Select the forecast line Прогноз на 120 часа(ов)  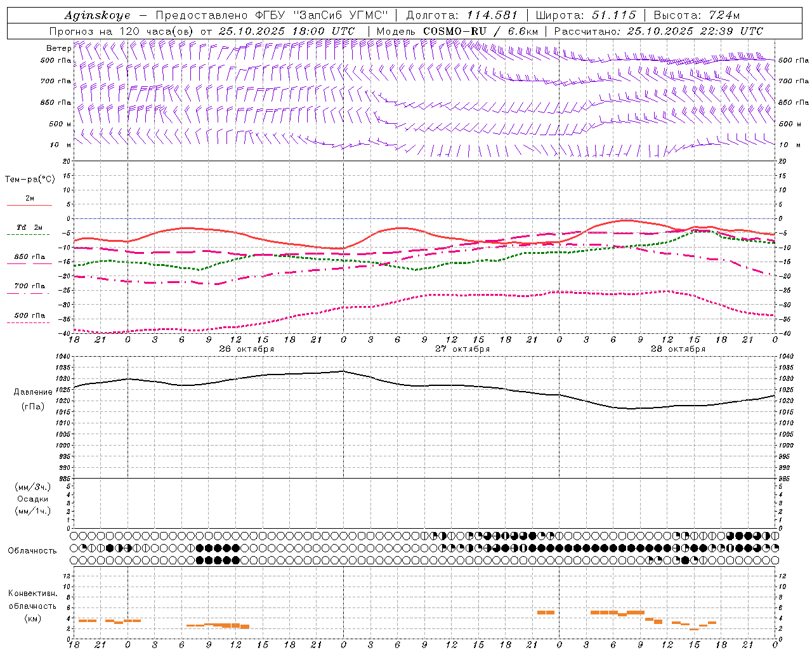point(122,31)
